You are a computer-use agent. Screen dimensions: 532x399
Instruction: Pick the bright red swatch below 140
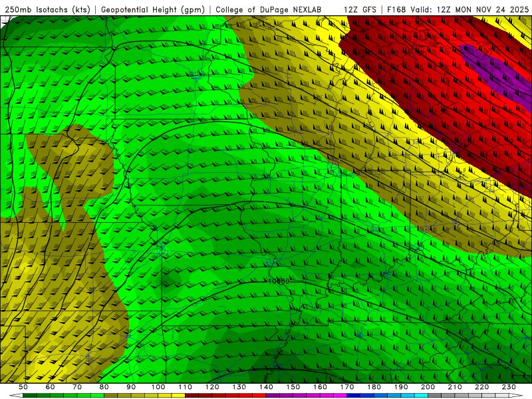tap(259, 395)
